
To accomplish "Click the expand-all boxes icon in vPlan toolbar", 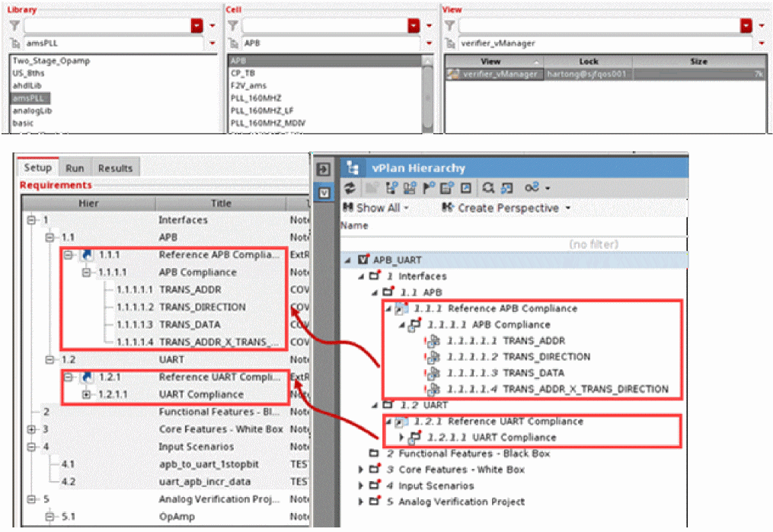I will pyautogui.click(x=506, y=188).
